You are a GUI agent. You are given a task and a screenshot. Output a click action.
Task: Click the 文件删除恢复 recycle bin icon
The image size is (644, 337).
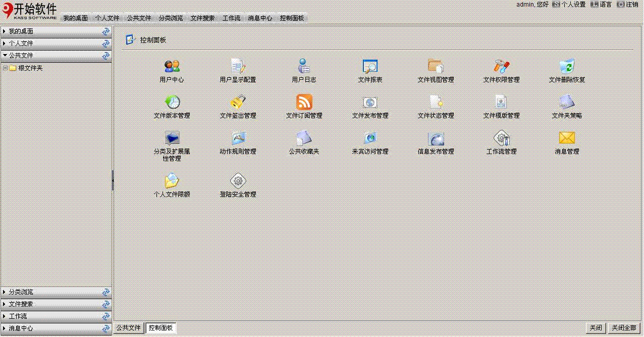tap(567, 66)
